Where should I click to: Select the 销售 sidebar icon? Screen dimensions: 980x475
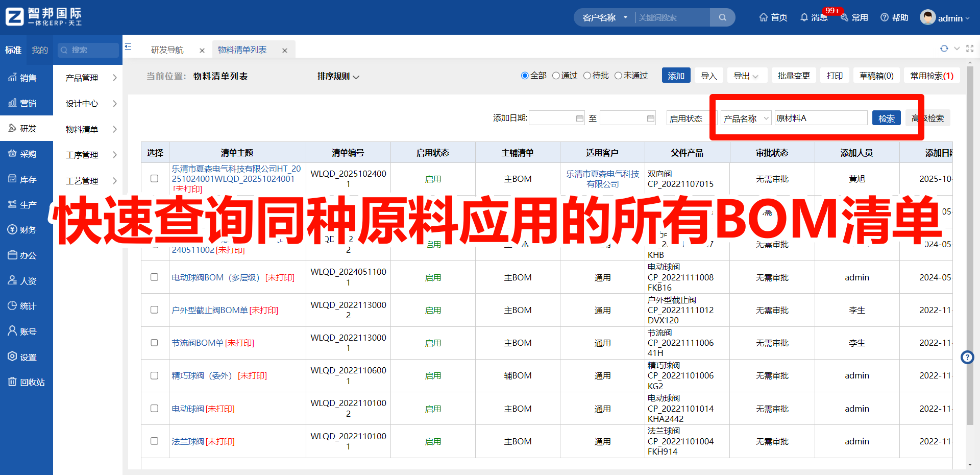point(27,77)
